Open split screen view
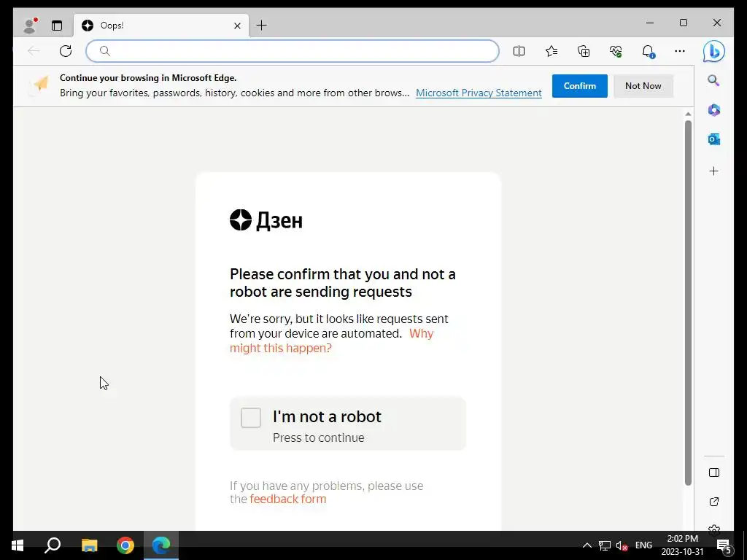Image resolution: width=747 pixels, height=560 pixels. 519,51
